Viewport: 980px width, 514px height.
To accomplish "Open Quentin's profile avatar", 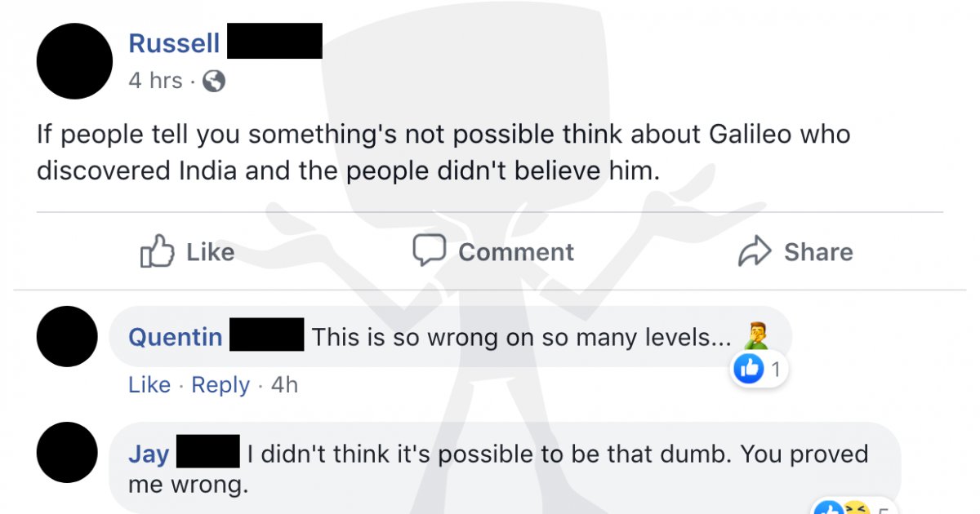I will pyautogui.click(x=68, y=336).
